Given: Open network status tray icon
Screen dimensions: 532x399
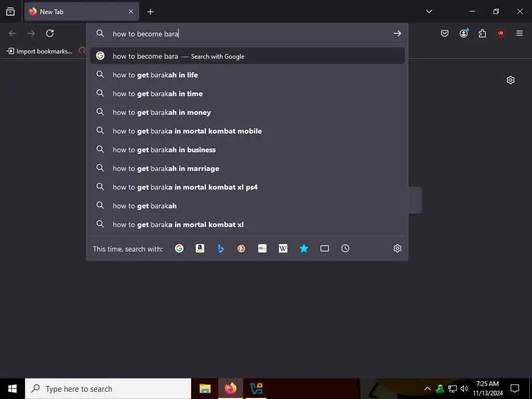Looking at the screenshot, I should (x=453, y=389).
